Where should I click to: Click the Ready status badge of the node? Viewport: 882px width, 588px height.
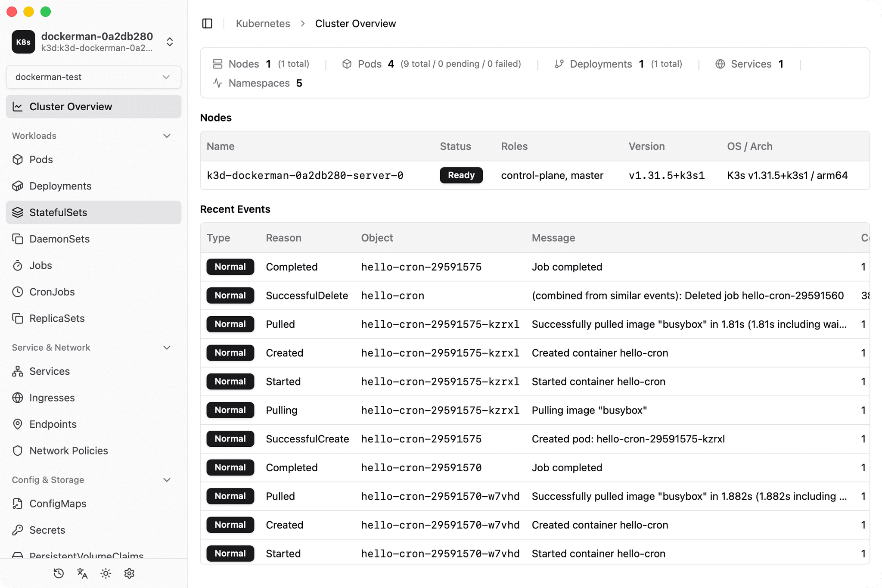[x=461, y=175]
